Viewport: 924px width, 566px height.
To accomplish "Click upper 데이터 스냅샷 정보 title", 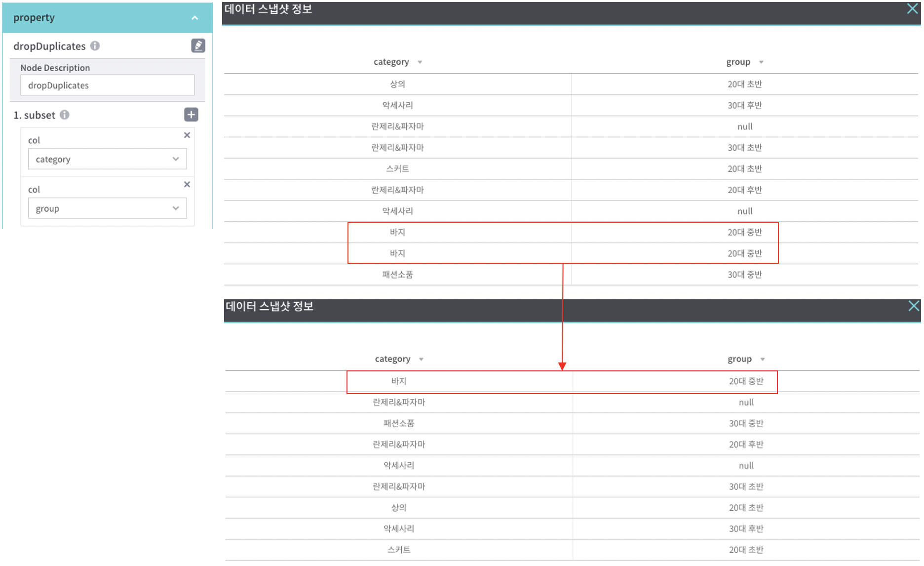I will click(268, 9).
